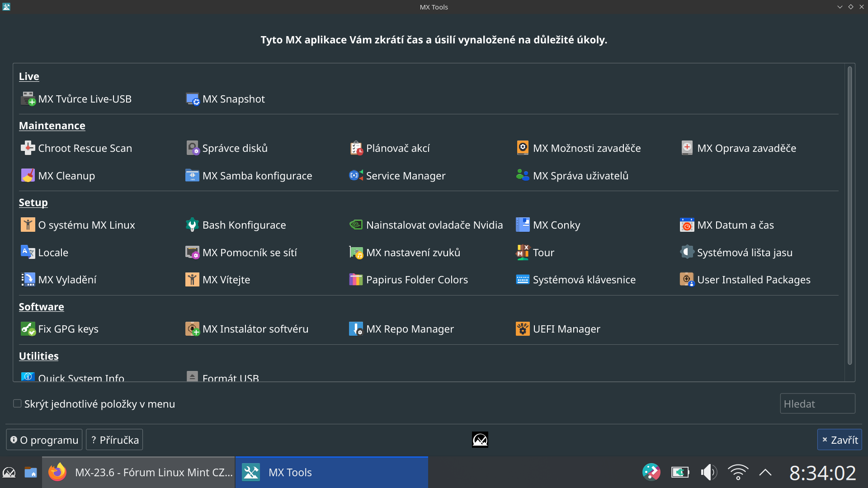This screenshot has height=488, width=868.
Task: Open Chroot Rescue Scan icon
Action: [x=28, y=148]
